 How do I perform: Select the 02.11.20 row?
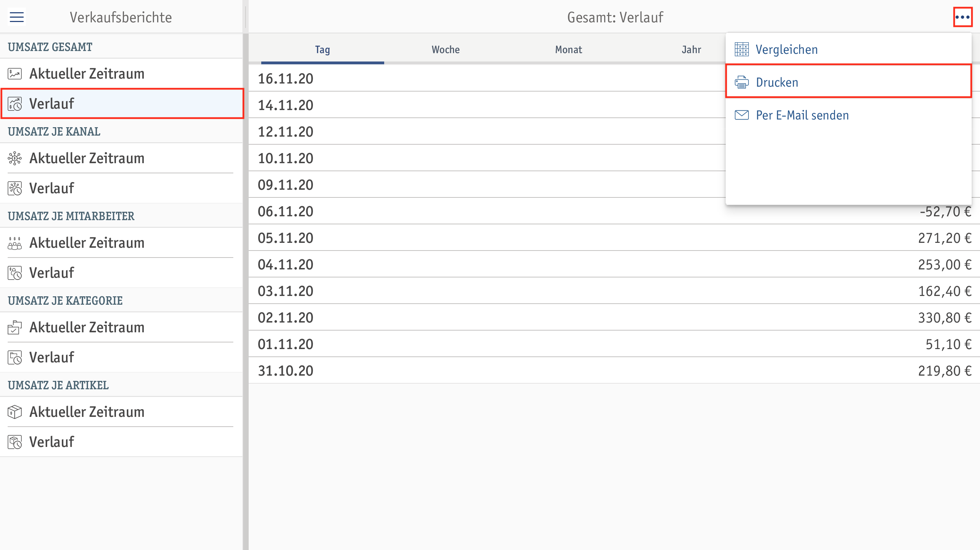[x=614, y=317]
